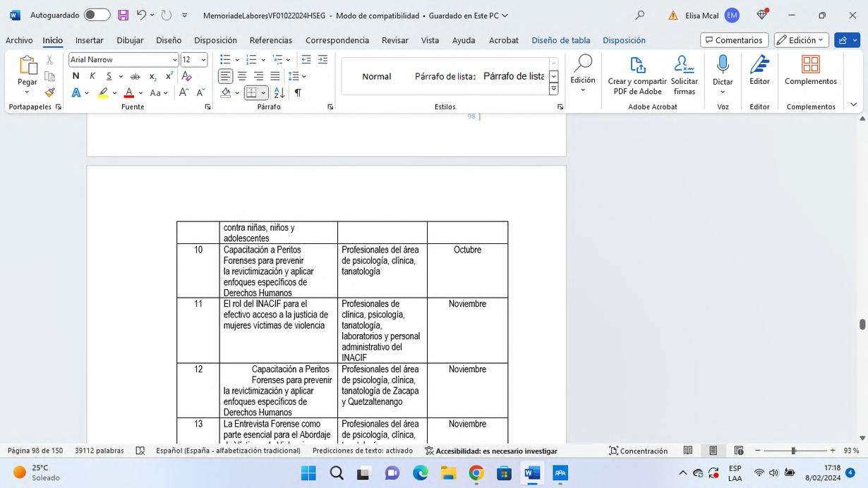This screenshot has width=868, height=488.
Task: Click Solicitar firmas button
Action: pyautogui.click(x=685, y=75)
